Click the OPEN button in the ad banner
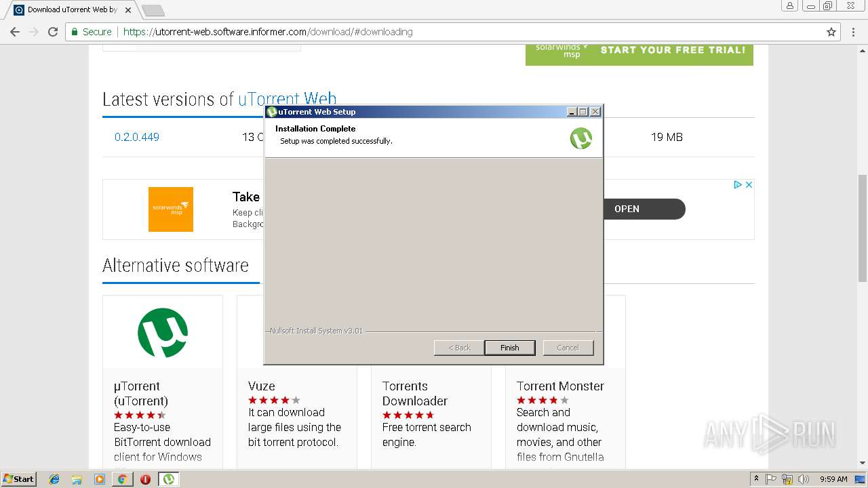The height and width of the screenshot is (488, 868). [x=627, y=209]
